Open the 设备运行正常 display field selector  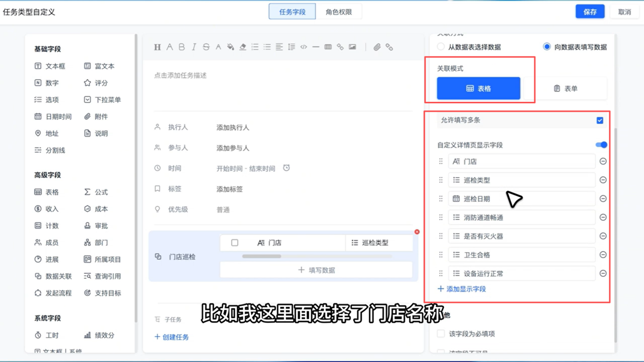click(522, 273)
